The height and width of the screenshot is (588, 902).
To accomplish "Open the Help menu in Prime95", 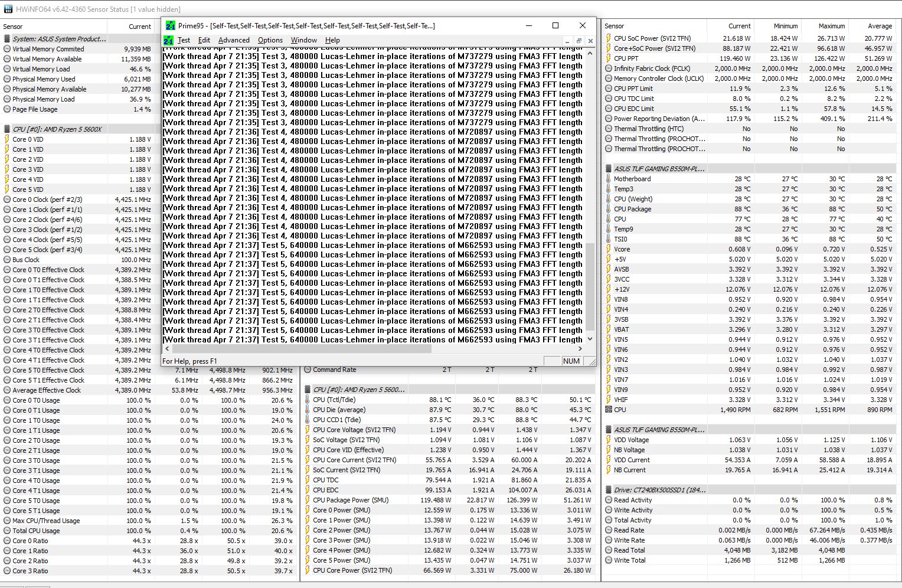I will click(x=332, y=40).
